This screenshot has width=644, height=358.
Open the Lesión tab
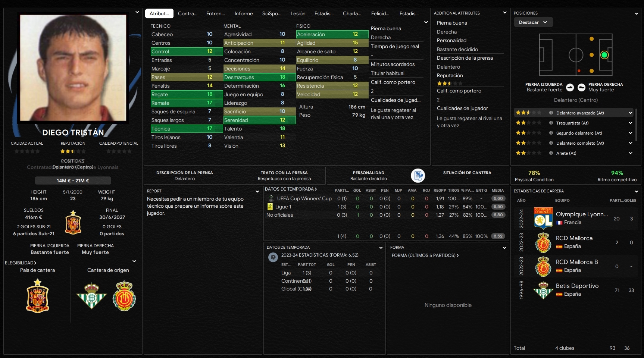pyautogui.click(x=298, y=13)
